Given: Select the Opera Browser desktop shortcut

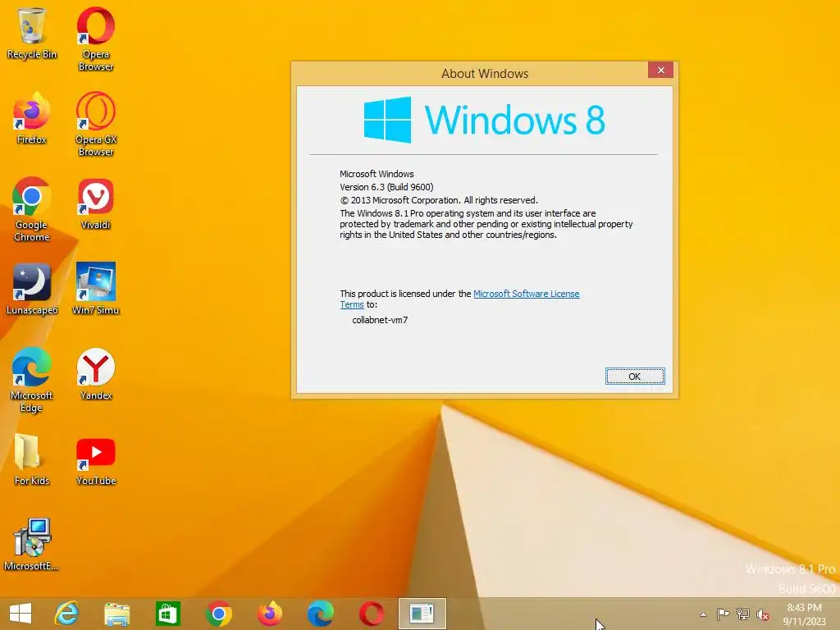Looking at the screenshot, I should tap(96, 39).
